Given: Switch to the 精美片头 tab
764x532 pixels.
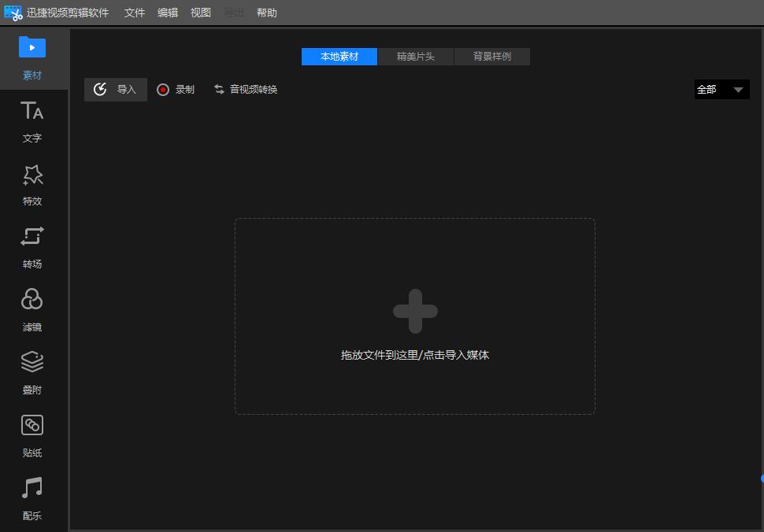Looking at the screenshot, I should coord(416,57).
